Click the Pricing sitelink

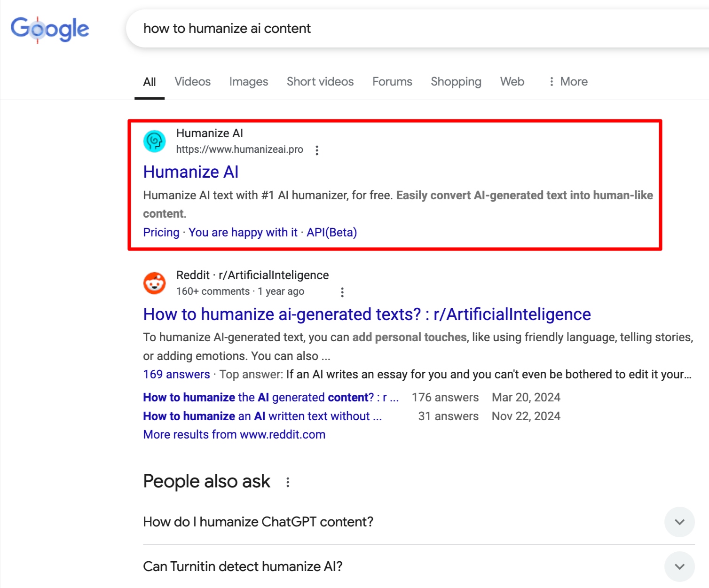point(161,233)
